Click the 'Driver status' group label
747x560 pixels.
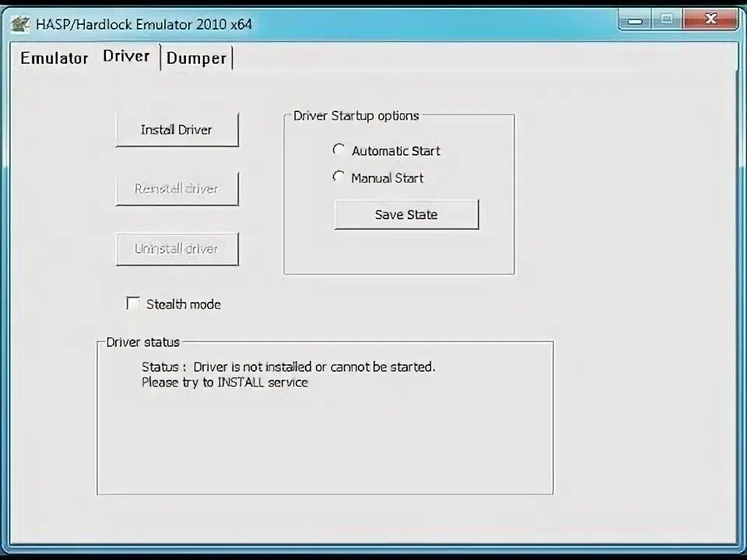click(x=142, y=342)
